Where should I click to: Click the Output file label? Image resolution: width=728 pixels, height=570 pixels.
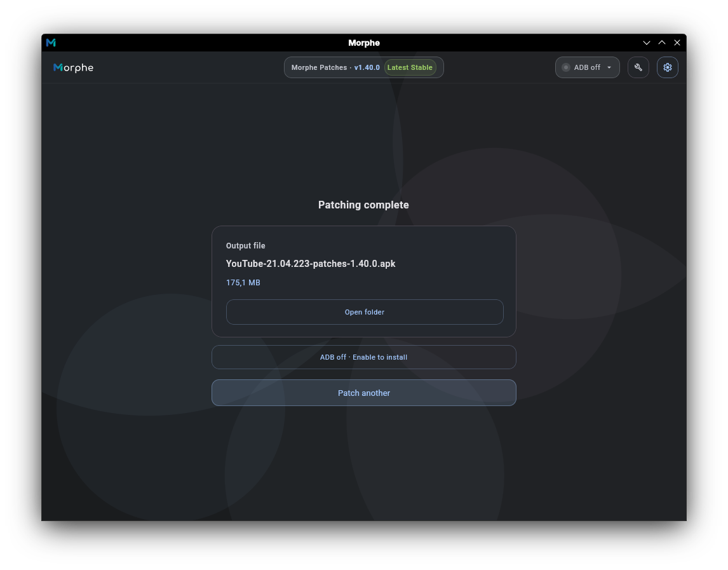click(246, 246)
